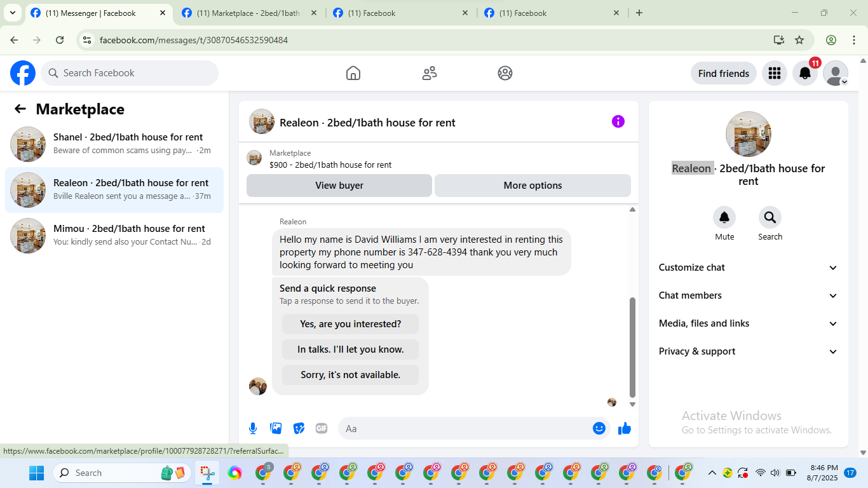Open the Realeon profile picture in right panel
The image size is (868, 488).
(x=749, y=134)
